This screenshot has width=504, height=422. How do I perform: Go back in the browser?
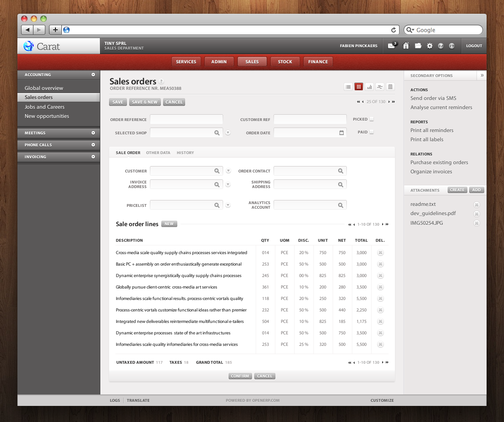[x=27, y=30]
